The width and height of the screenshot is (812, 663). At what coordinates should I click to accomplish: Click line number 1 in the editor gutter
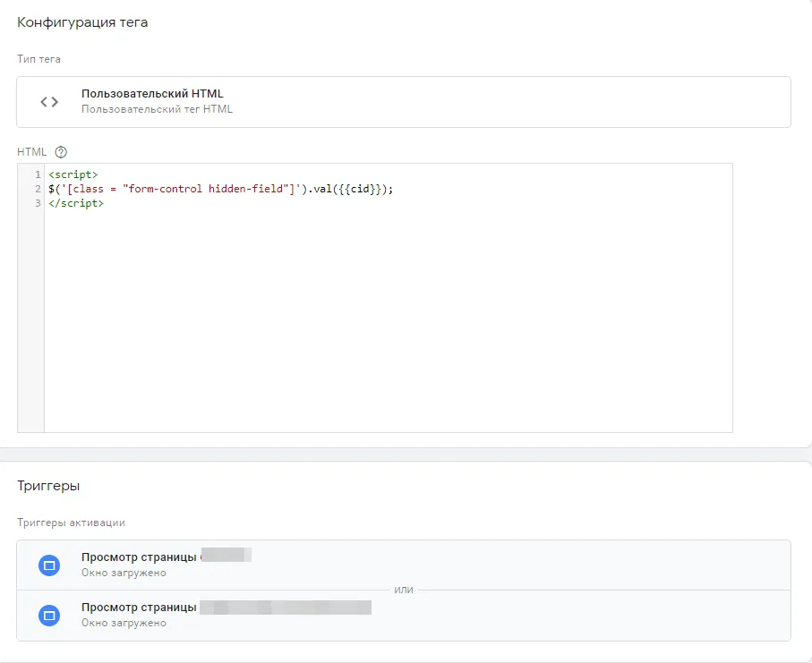(x=37, y=174)
